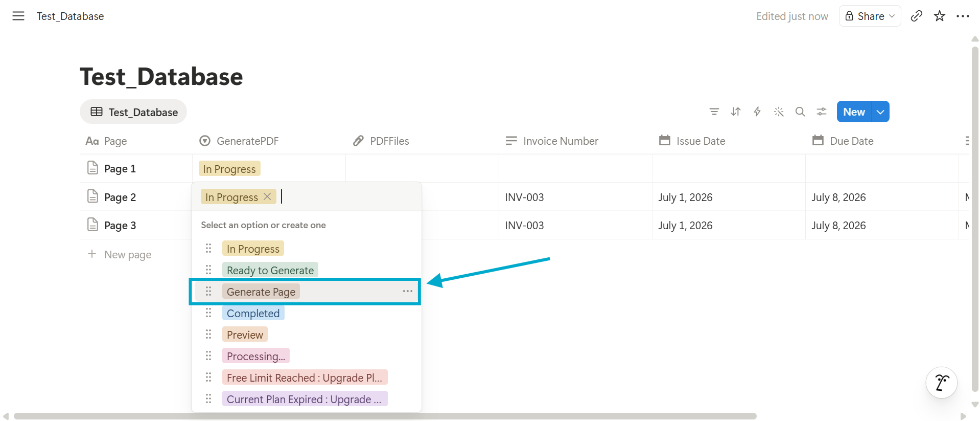The height and width of the screenshot is (421, 980).
Task: Click the Page 2 document icon
Action: 92,196
